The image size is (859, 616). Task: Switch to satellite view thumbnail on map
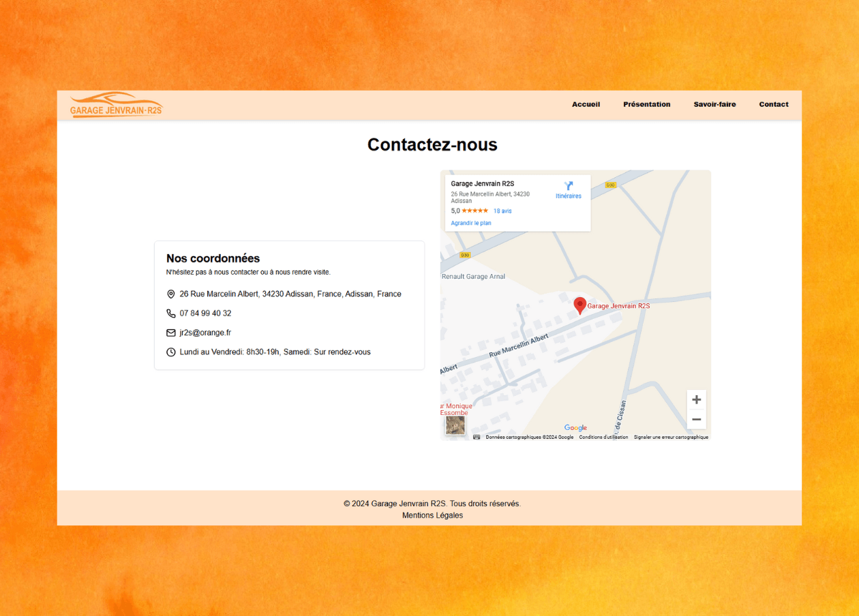(x=455, y=426)
